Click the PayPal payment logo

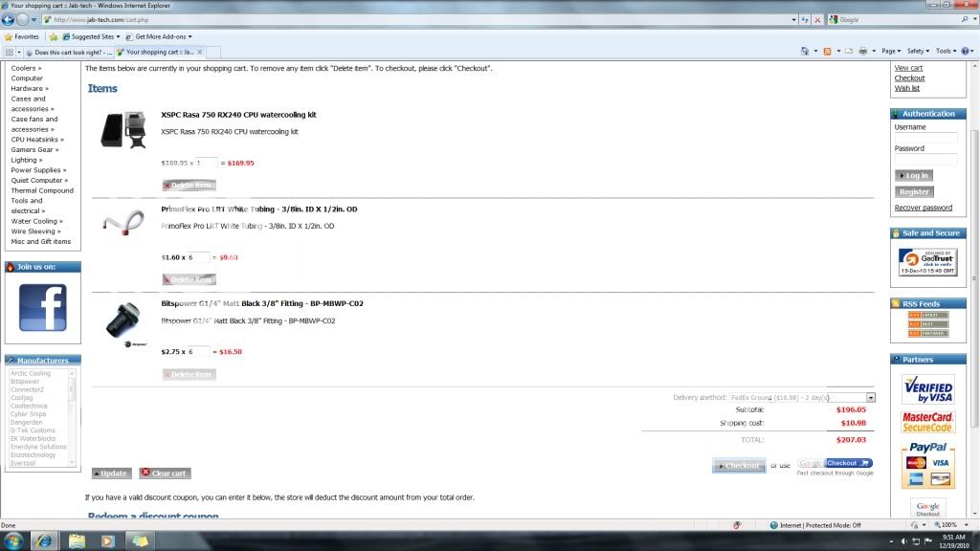point(928,465)
